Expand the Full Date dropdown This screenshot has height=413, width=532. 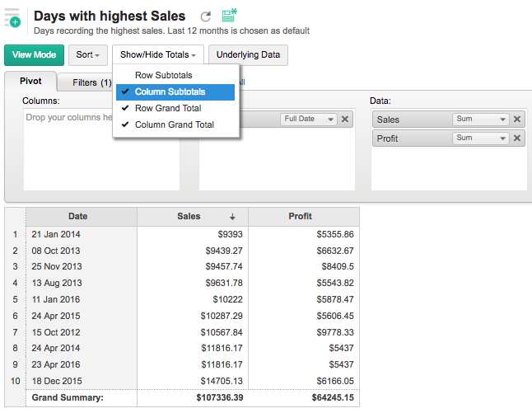point(309,120)
